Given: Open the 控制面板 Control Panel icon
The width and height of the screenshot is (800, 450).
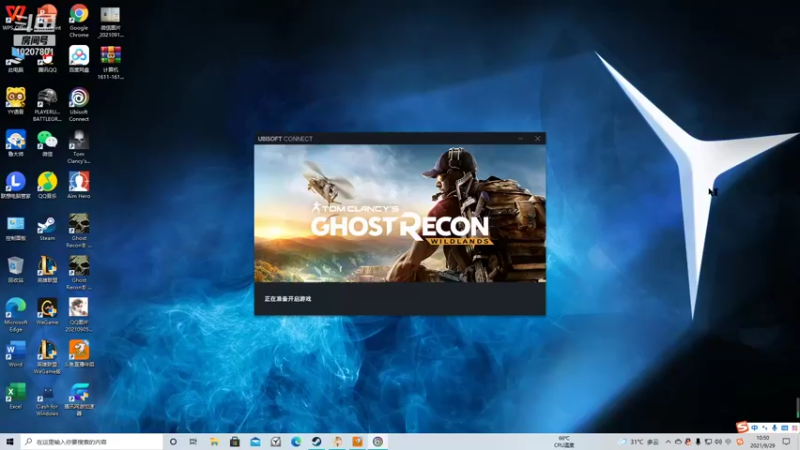Looking at the screenshot, I should (16, 227).
